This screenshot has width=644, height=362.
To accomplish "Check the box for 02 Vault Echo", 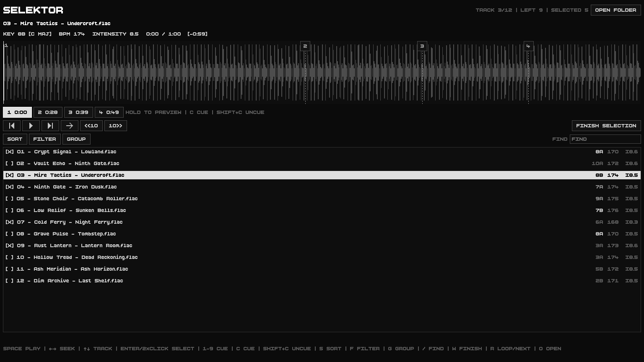I will click(x=9, y=163).
